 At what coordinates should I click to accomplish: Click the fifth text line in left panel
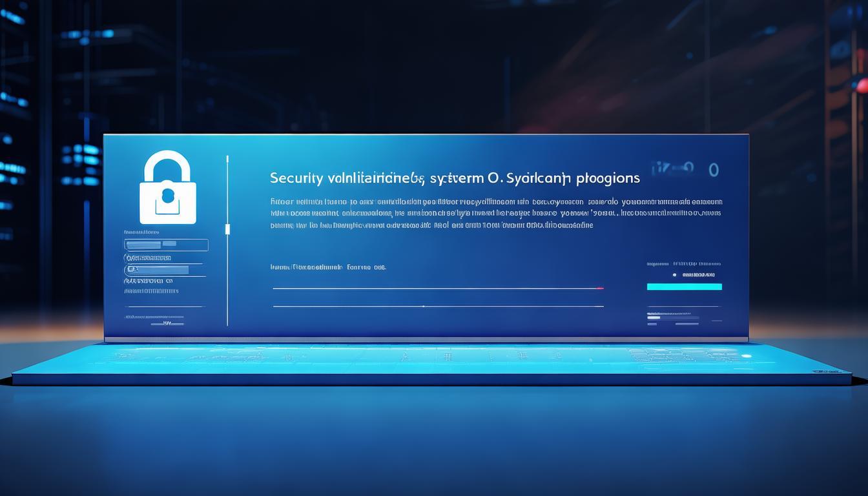coord(152,291)
